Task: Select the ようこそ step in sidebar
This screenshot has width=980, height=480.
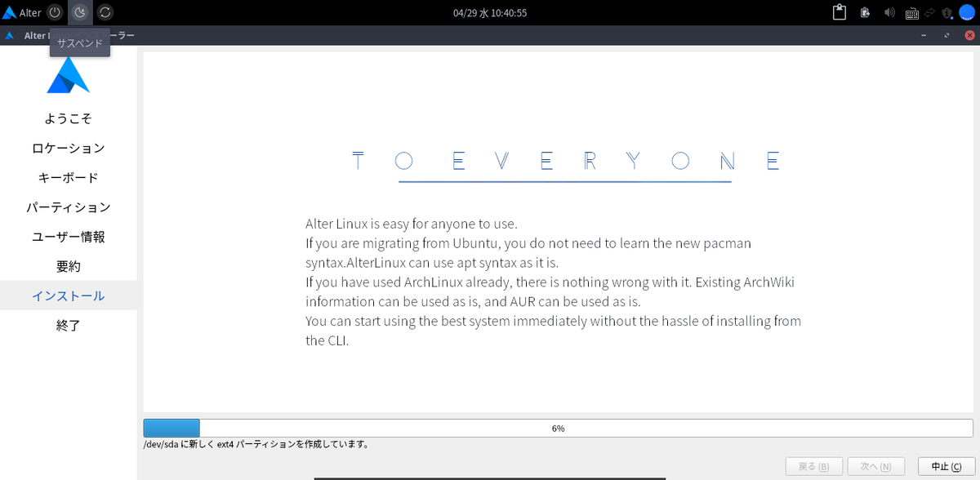Action: point(69,118)
